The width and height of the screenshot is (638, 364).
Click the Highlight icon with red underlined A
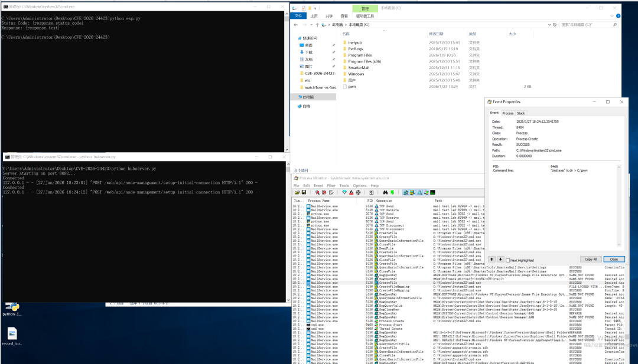351,192
